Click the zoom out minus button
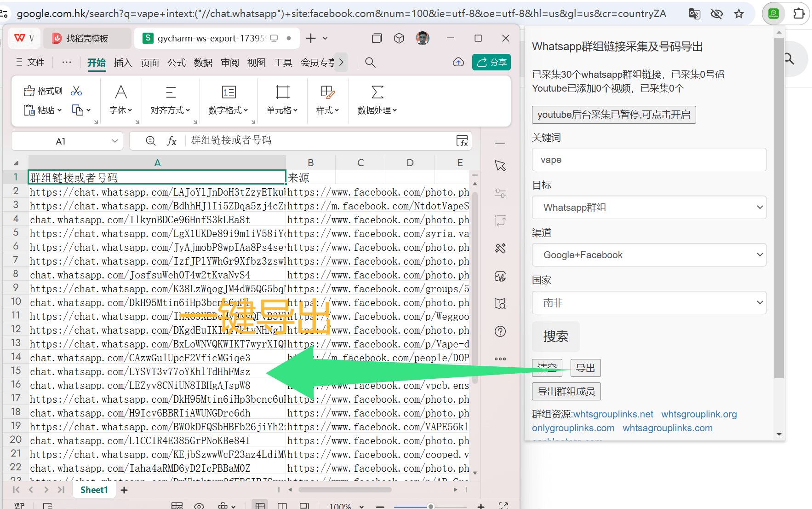812x509 pixels. [380, 506]
